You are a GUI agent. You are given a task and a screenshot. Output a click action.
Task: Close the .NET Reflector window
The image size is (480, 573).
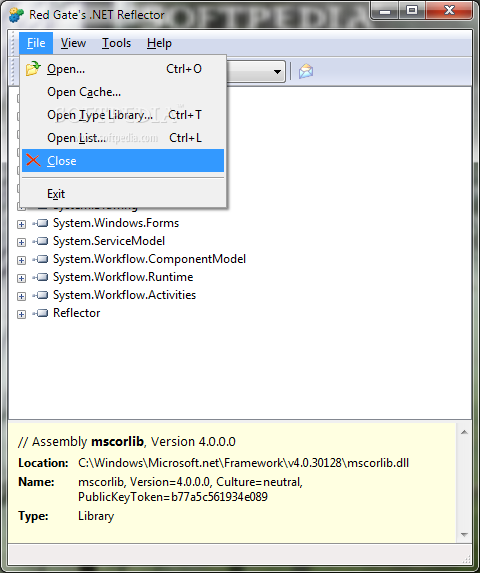(x=449, y=11)
